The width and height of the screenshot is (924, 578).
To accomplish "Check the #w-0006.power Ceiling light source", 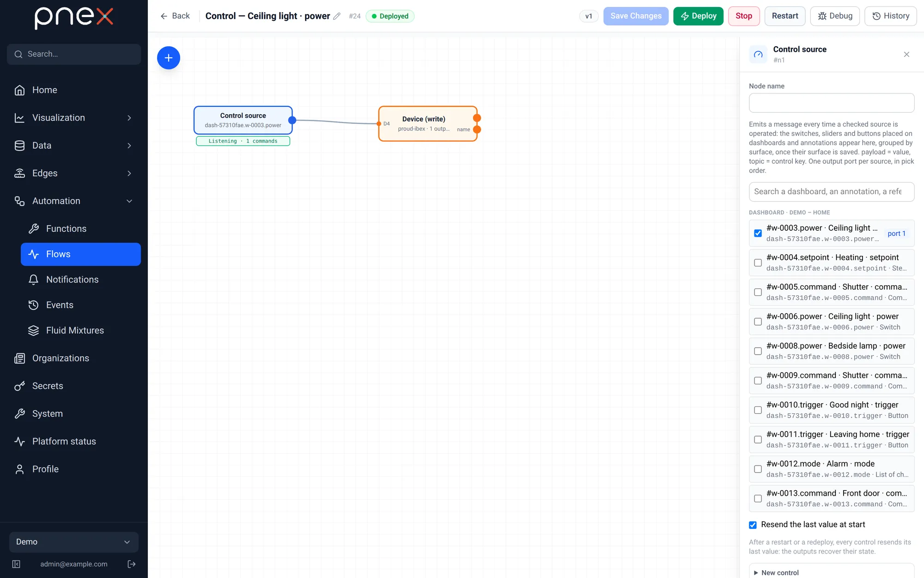I will (x=758, y=322).
